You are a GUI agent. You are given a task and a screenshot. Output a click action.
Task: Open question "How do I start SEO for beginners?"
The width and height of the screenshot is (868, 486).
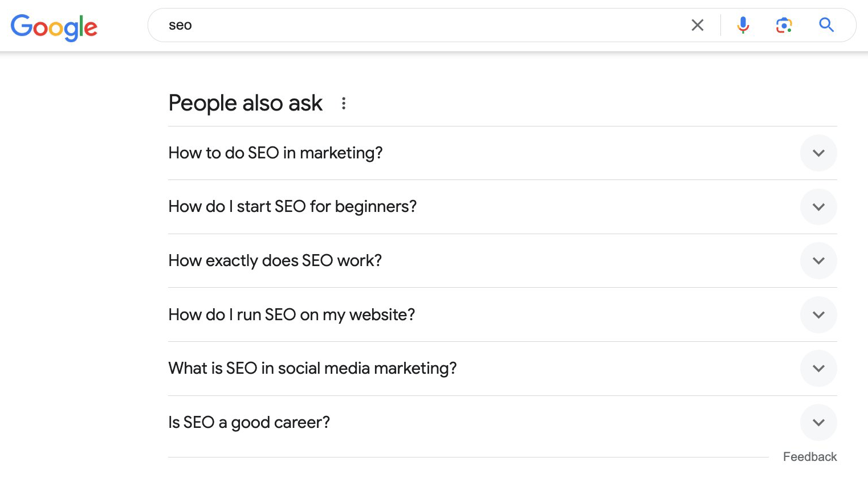coord(292,206)
